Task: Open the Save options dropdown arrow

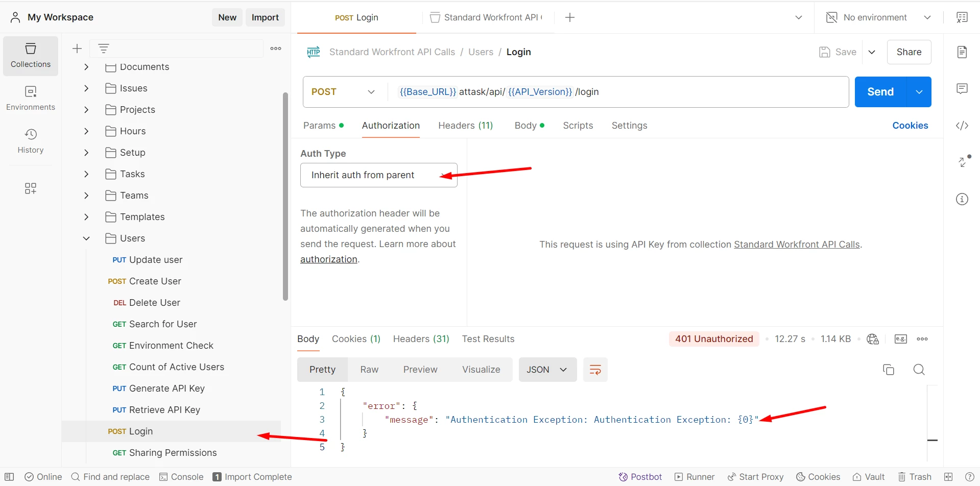Action: pyautogui.click(x=872, y=52)
